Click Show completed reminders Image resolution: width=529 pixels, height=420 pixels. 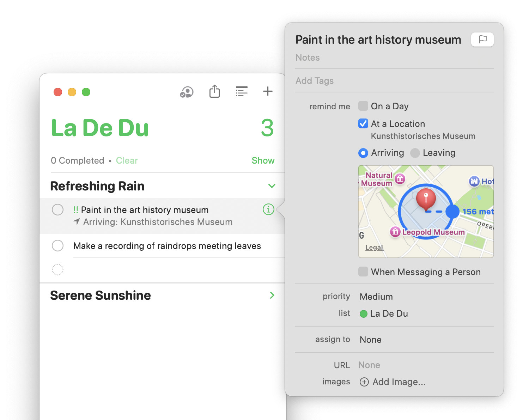(x=263, y=160)
